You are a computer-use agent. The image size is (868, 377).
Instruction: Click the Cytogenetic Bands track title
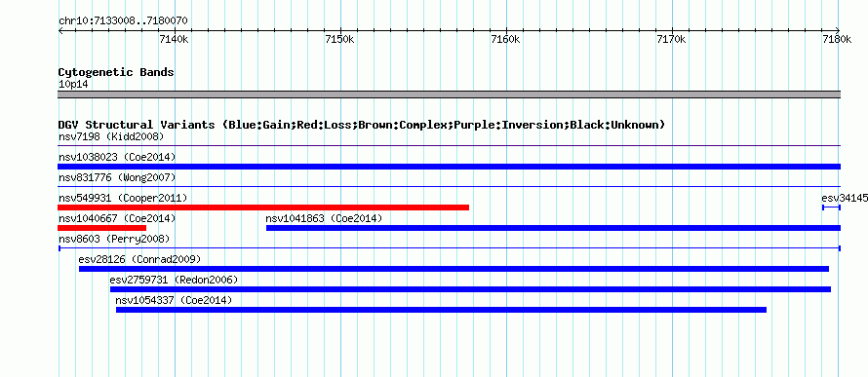pyautogui.click(x=116, y=72)
